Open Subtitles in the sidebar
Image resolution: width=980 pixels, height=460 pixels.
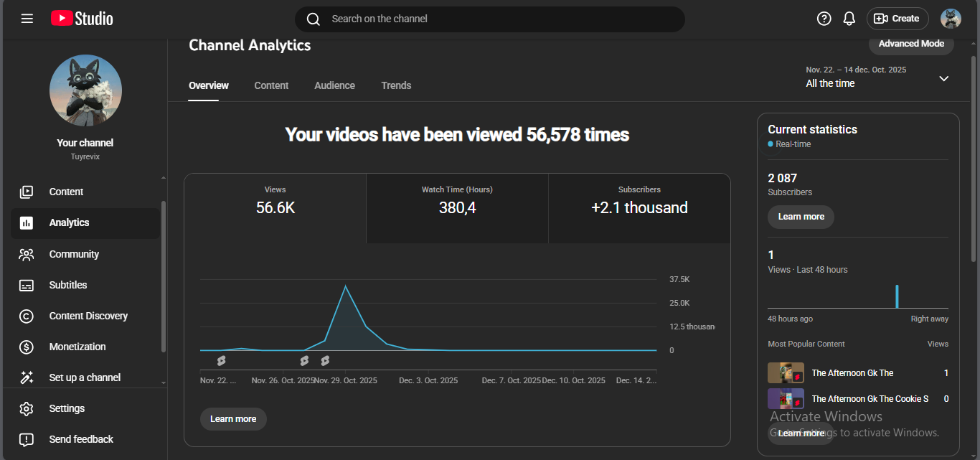tap(67, 285)
